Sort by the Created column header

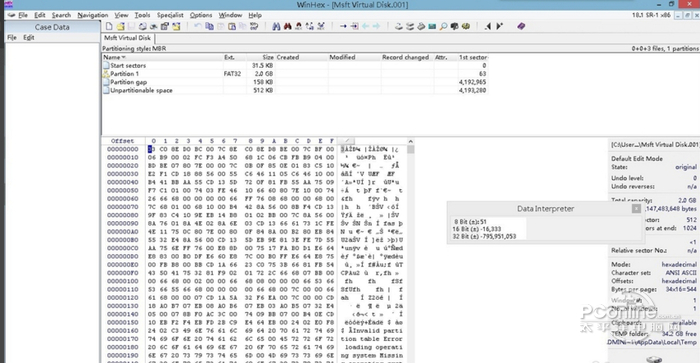[x=301, y=57]
